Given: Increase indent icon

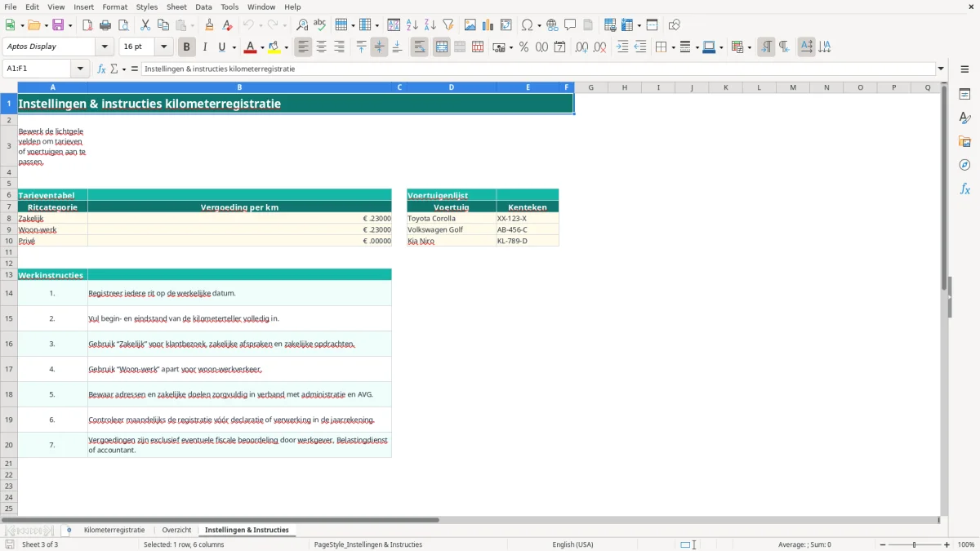Looking at the screenshot, I should (622, 47).
